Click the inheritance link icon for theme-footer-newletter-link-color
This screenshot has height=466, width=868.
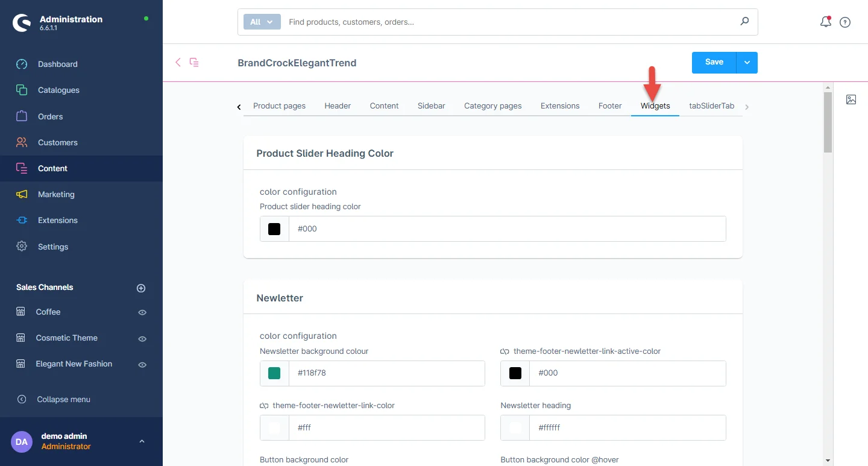(264, 406)
